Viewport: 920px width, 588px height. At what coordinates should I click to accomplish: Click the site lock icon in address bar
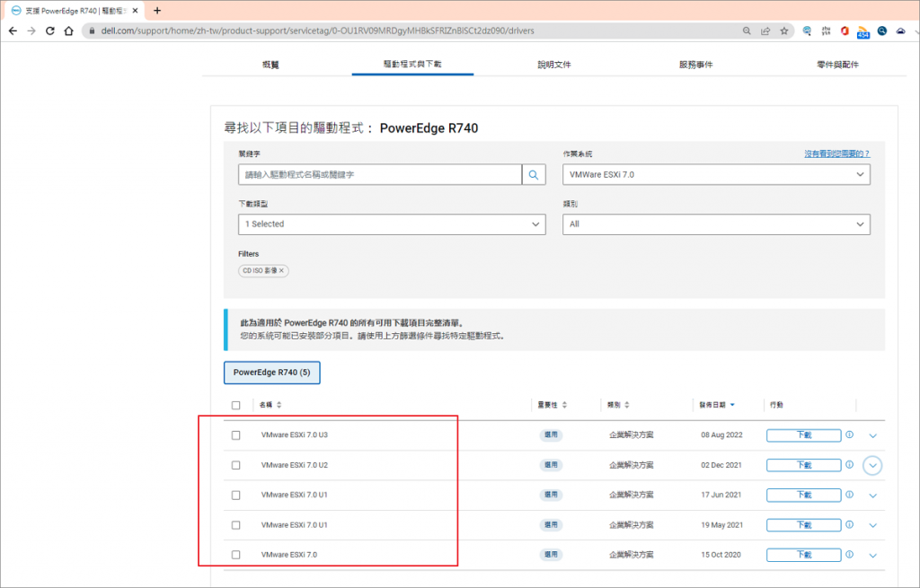[x=92, y=31]
